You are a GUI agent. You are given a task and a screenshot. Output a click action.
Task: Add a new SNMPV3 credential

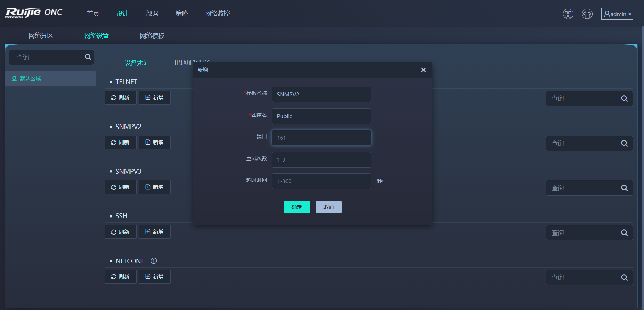click(x=154, y=187)
